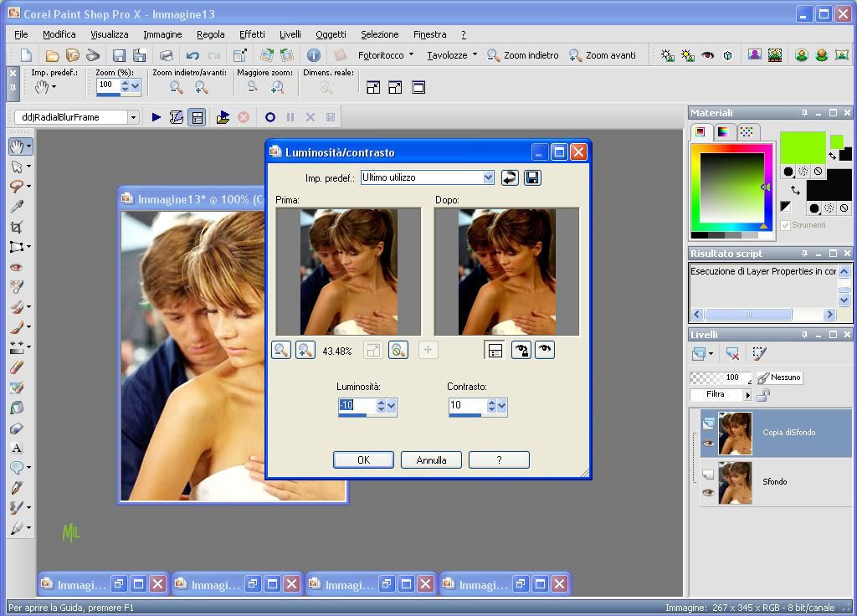Toggle the script execution mode icon
The height and width of the screenshot is (616, 857).
tap(198, 117)
